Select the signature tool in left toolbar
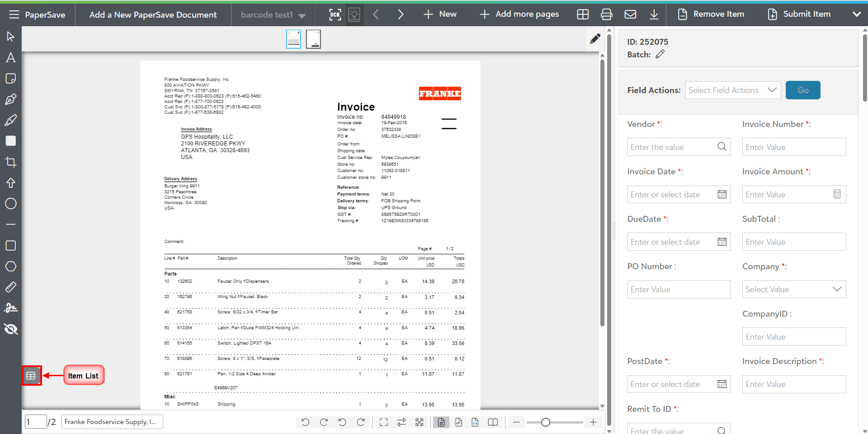 point(11,308)
